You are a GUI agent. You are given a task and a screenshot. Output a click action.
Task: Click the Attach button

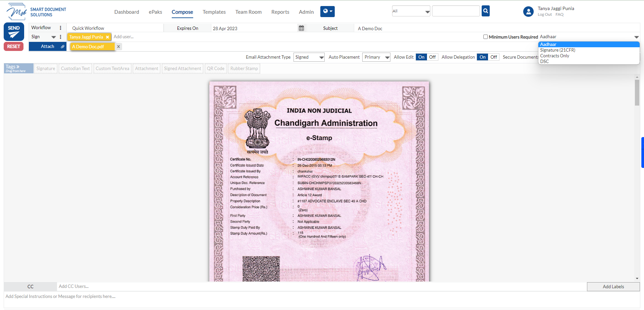click(47, 47)
